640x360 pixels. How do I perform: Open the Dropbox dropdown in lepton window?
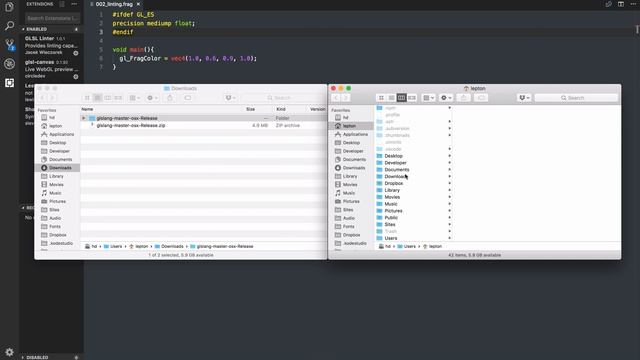point(524,98)
